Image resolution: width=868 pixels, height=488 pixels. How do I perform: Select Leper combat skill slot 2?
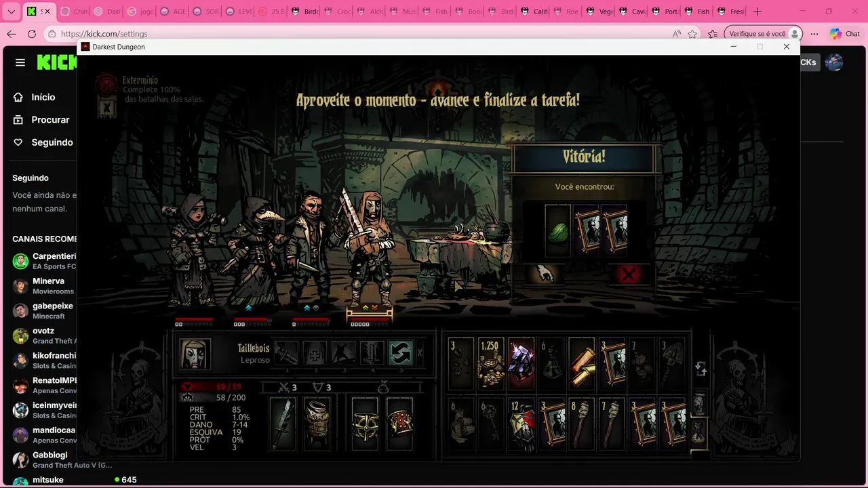315,353
